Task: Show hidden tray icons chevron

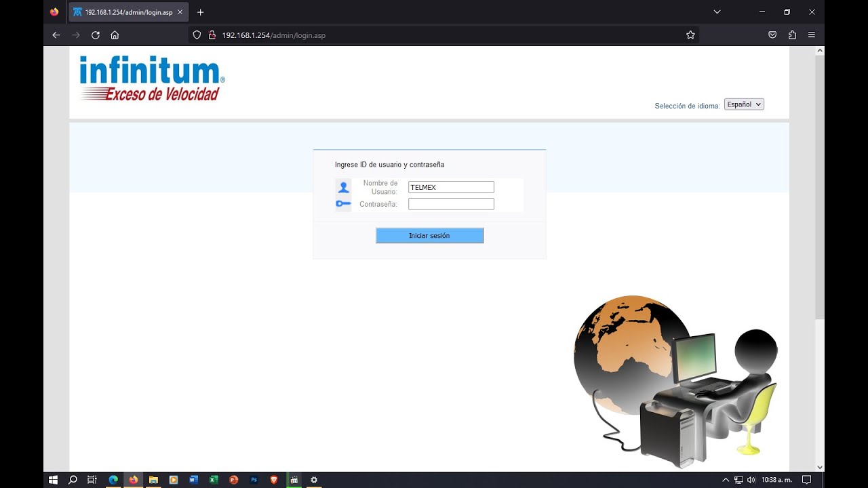Action: pos(726,480)
